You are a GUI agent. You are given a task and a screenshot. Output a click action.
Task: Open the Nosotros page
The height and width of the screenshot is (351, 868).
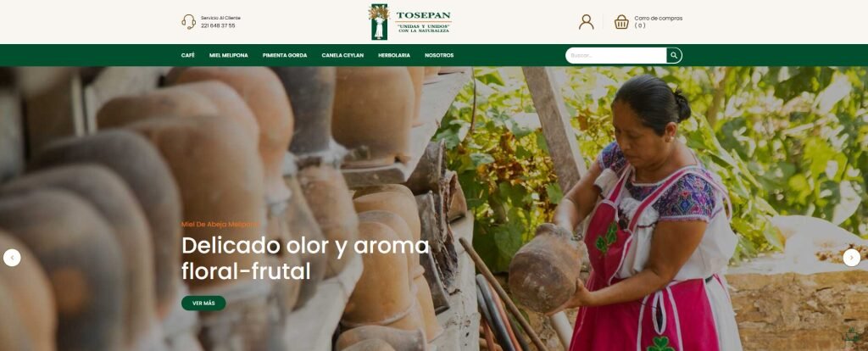[439, 55]
